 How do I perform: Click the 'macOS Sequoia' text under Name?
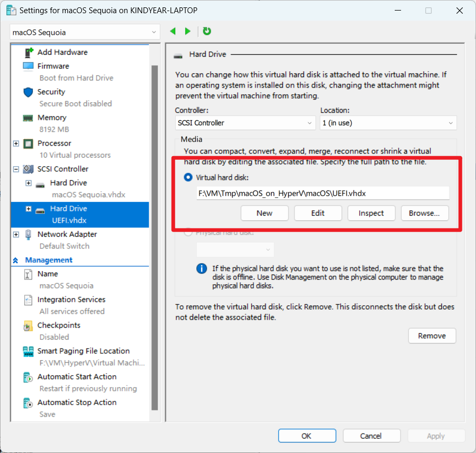click(66, 286)
